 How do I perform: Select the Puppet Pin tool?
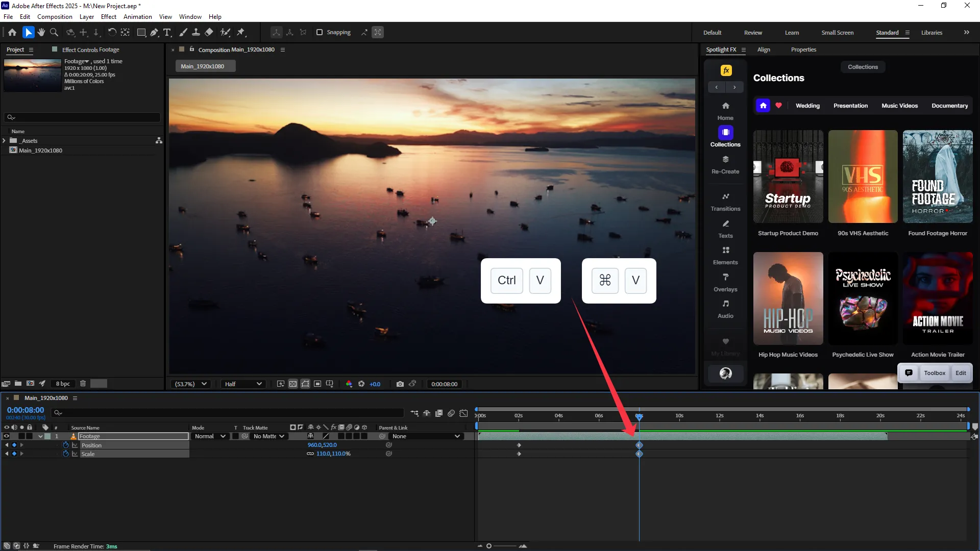tap(241, 32)
